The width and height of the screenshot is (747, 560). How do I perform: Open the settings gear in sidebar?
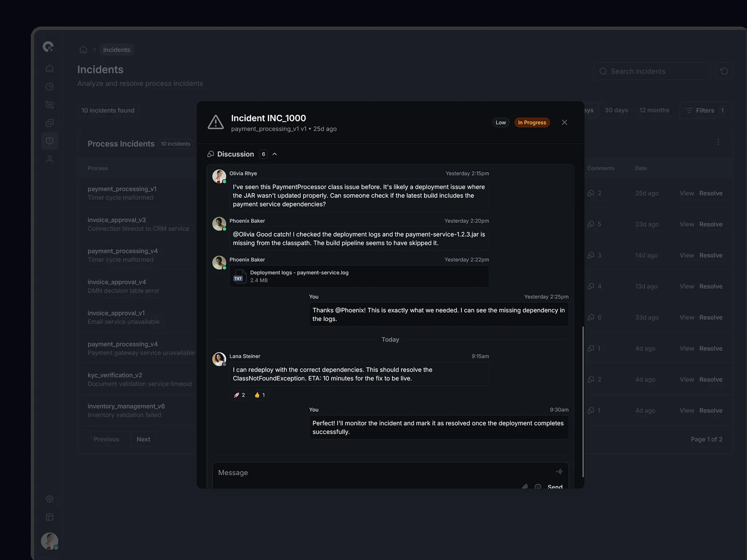pyautogui.click(x=49, y=499)
